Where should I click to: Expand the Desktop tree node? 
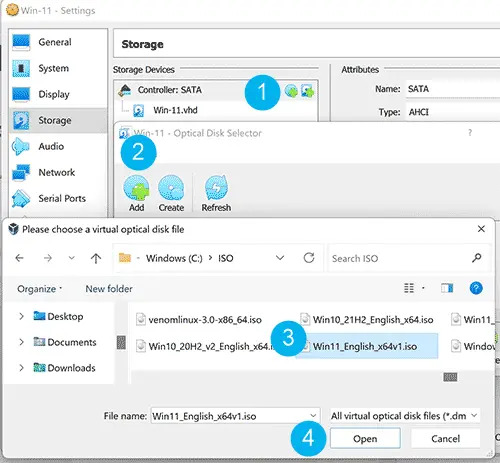click(x=21, y=316)
